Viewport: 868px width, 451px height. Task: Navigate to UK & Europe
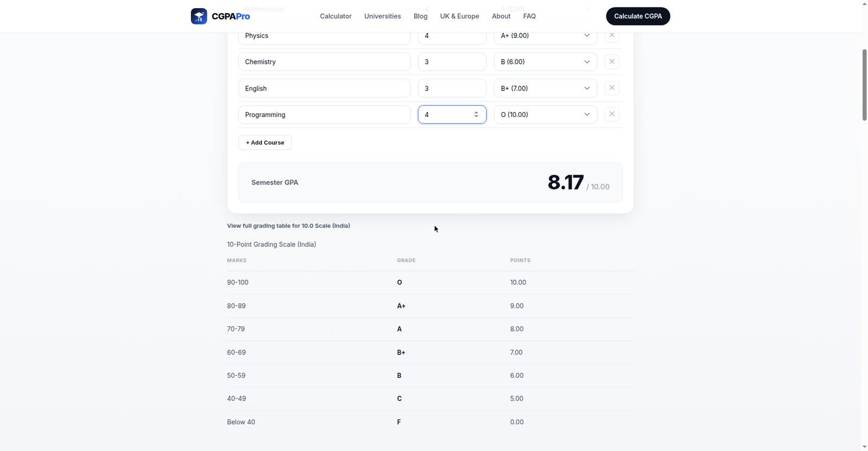pos(459,16)
